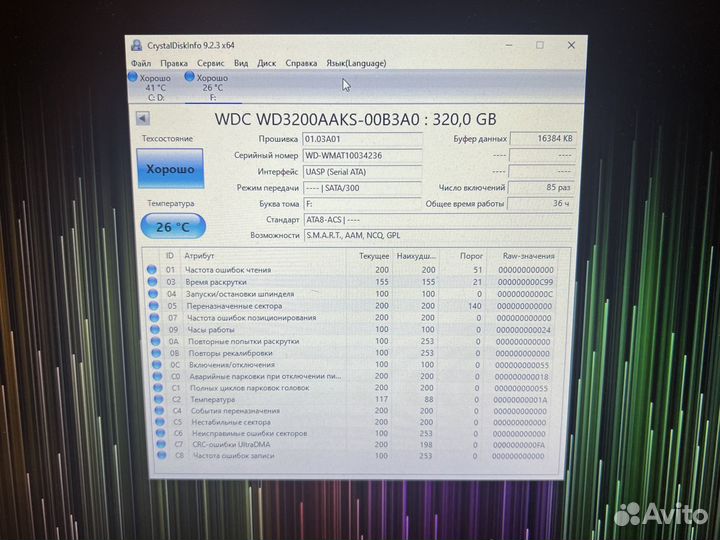The height and width of the screenshot is (540, 720).
Task: Click status icon for Часы работы
Action: 155,329
